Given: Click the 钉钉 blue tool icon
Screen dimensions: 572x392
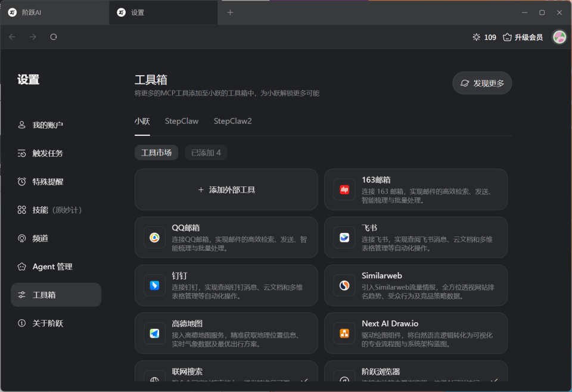Looking at the screenshot, I should pos(154,285).
